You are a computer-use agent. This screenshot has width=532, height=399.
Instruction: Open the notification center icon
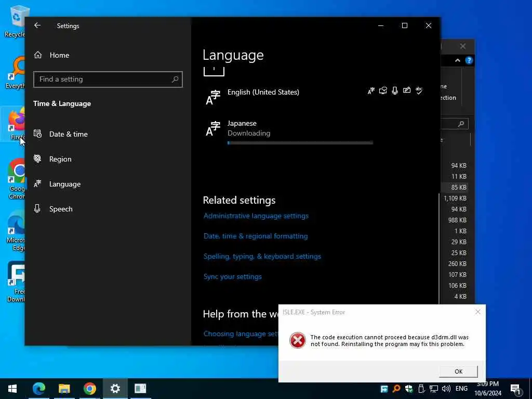[x=515, y=390]
